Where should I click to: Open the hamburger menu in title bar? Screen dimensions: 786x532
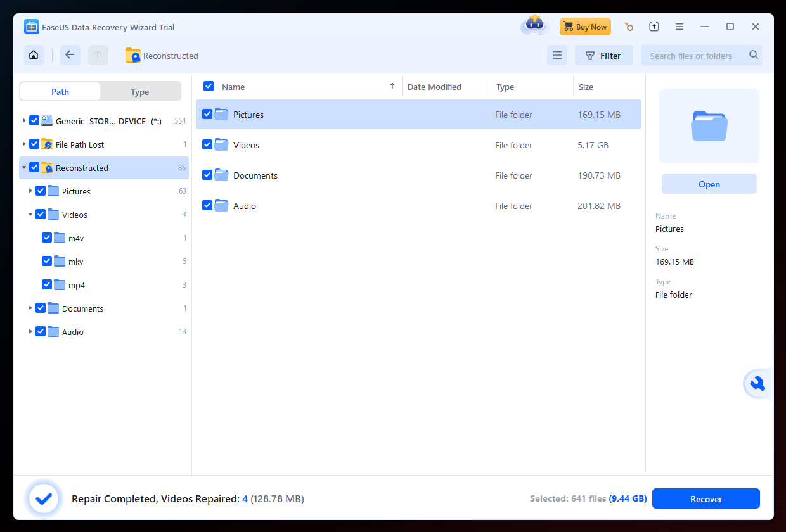point(680,27)
